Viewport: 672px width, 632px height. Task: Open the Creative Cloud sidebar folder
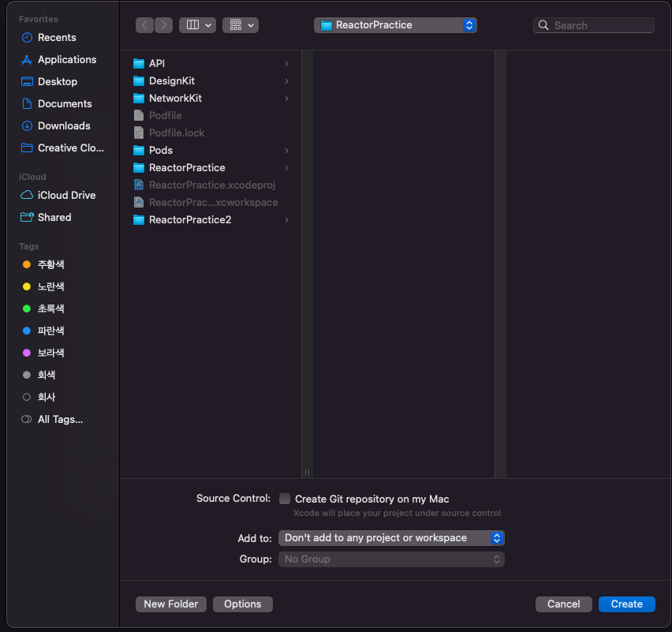click(x=62, y=148)
